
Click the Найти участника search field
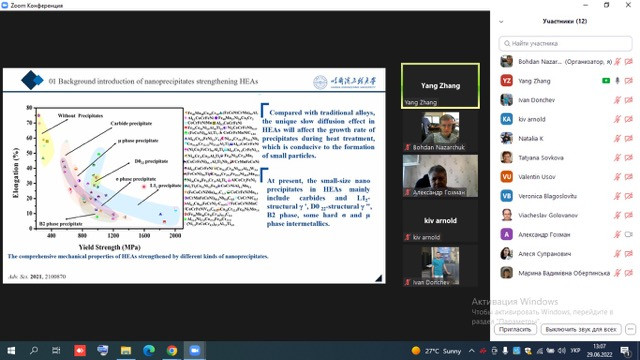565,43
